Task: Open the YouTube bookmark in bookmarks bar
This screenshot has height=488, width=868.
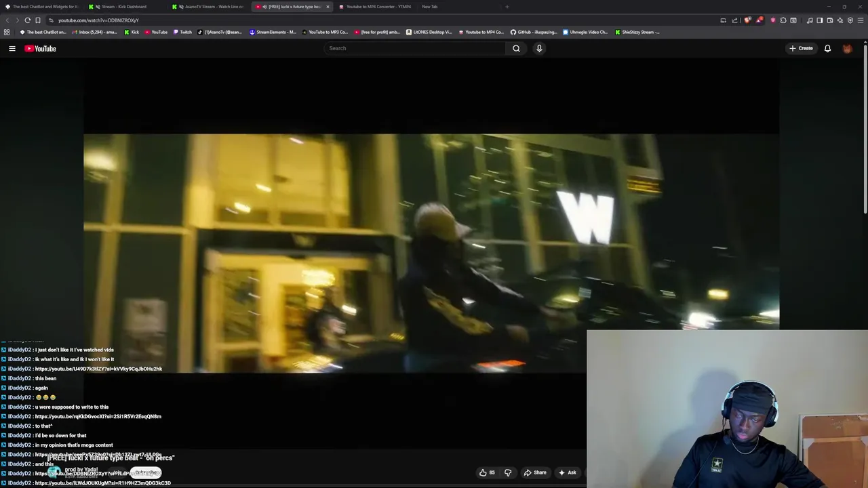Action: coord(157,32)
